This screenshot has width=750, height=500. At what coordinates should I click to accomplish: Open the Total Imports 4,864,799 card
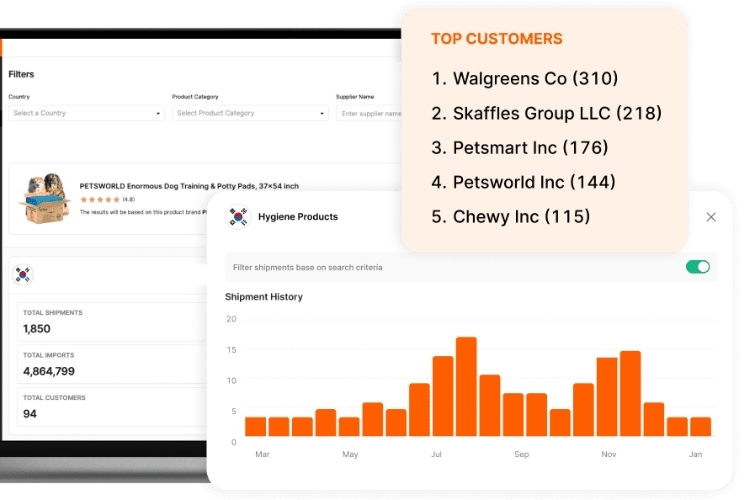point(110,364)
